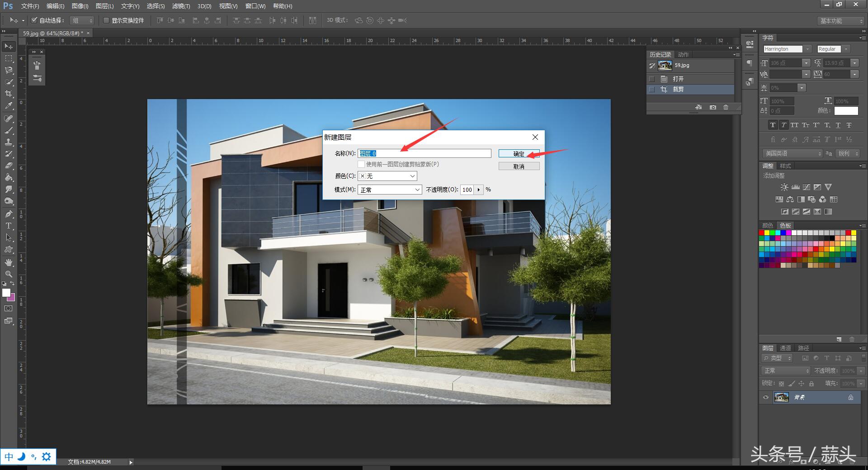Select the Horizontal Type tool

tap(9, 226)
